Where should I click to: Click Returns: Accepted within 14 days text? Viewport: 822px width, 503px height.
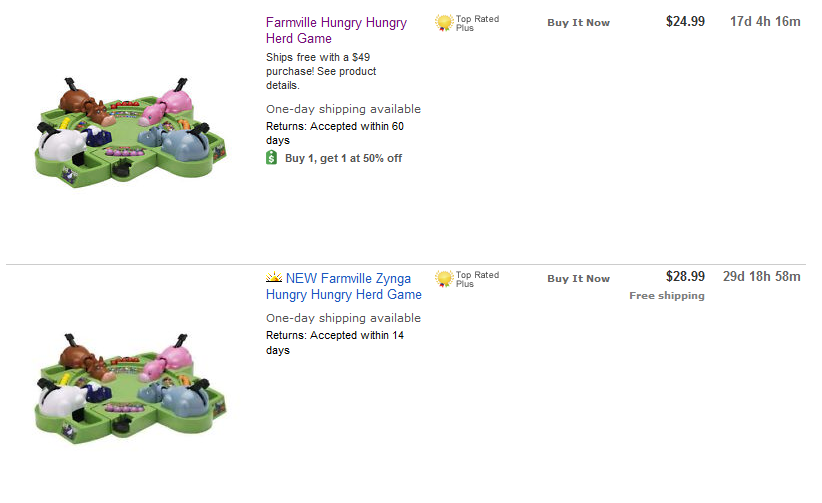point(335,343)
